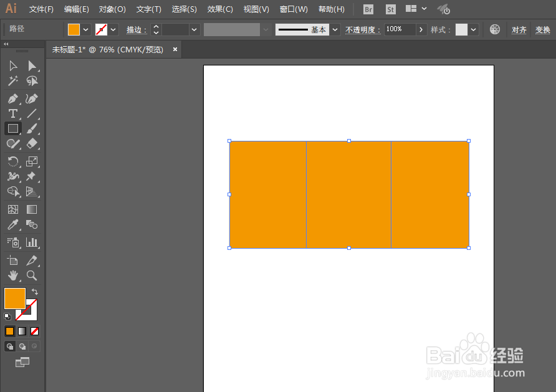The image size is (556, 392).
Task: Select the Pen tool
Action: click(13, 98)
